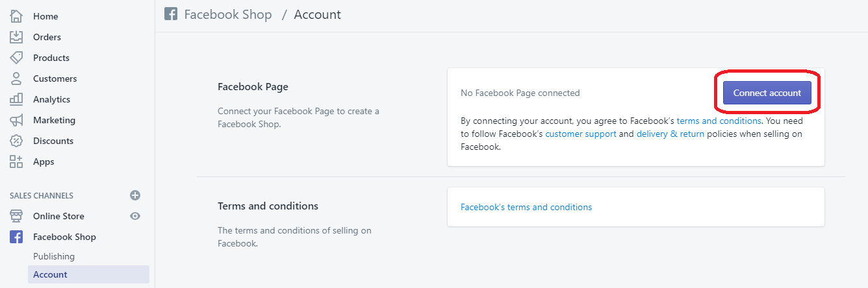The image size is (868, 288).
Task: Click Facebook's terms and conditions card link
Action: 526,207
